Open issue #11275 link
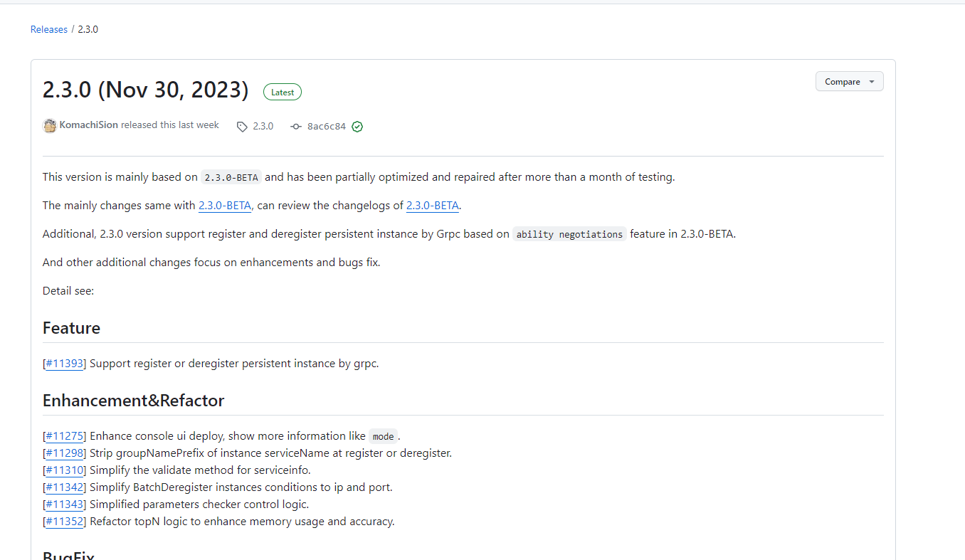 coord(65,436)
